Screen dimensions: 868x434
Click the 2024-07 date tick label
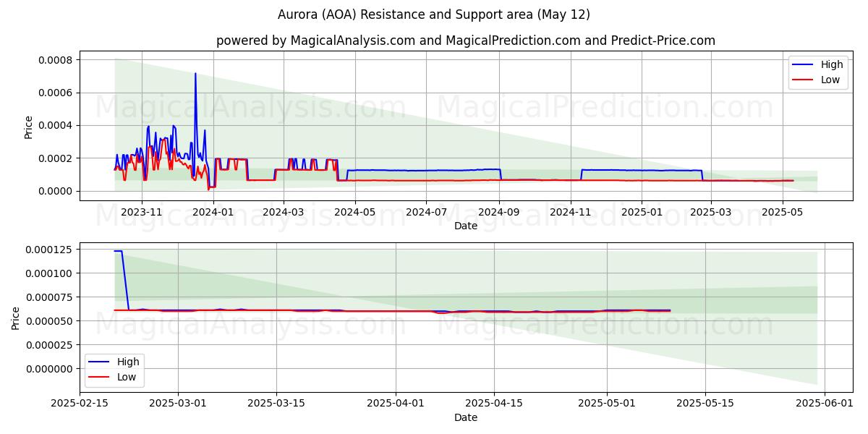pos(426,212)
